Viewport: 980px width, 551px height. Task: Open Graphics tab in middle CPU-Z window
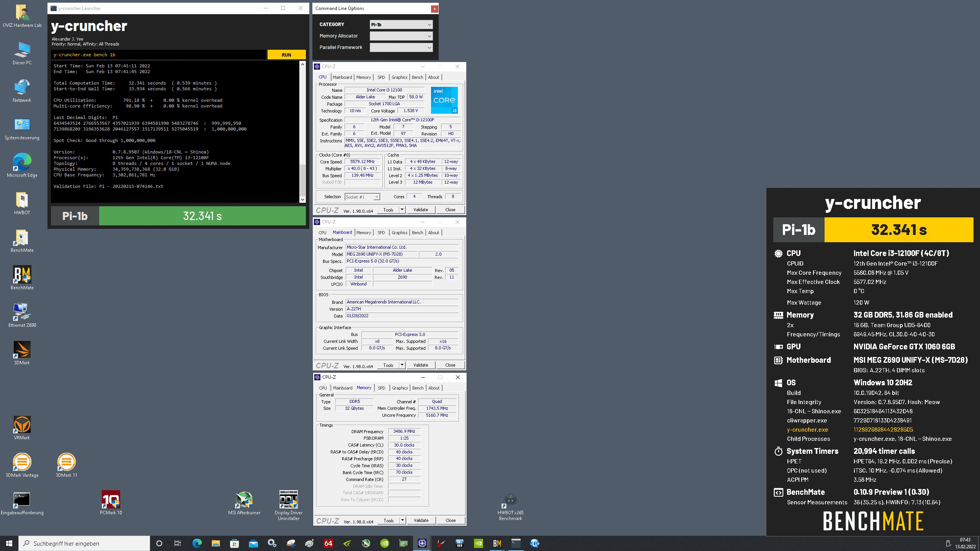tap(399, 233)
